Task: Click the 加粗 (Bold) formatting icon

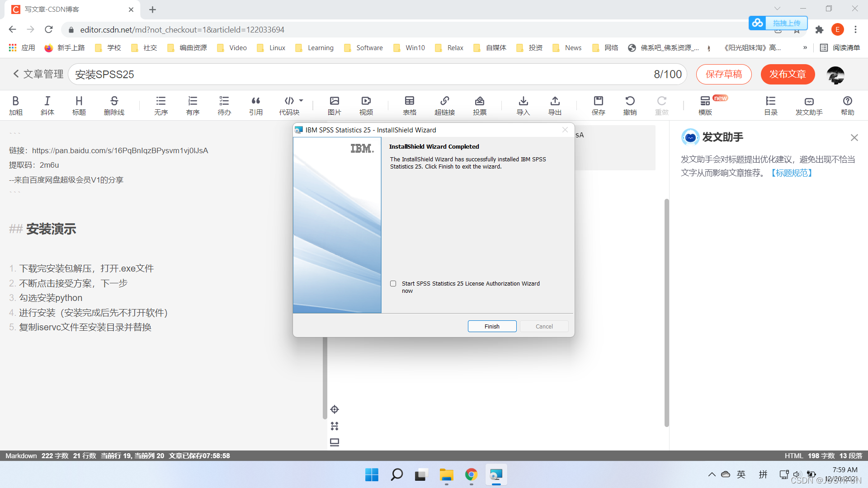Action: [x=17, y=104]
